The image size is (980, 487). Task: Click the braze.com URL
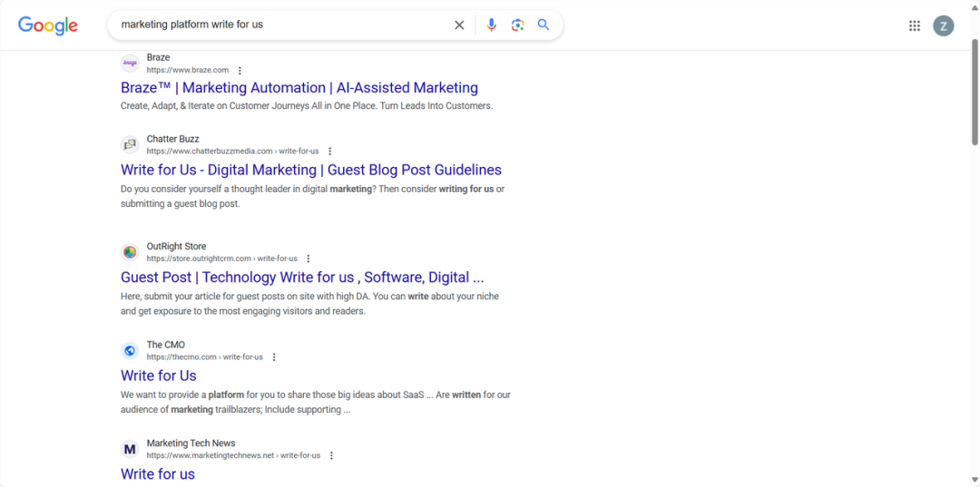point(188,70)
